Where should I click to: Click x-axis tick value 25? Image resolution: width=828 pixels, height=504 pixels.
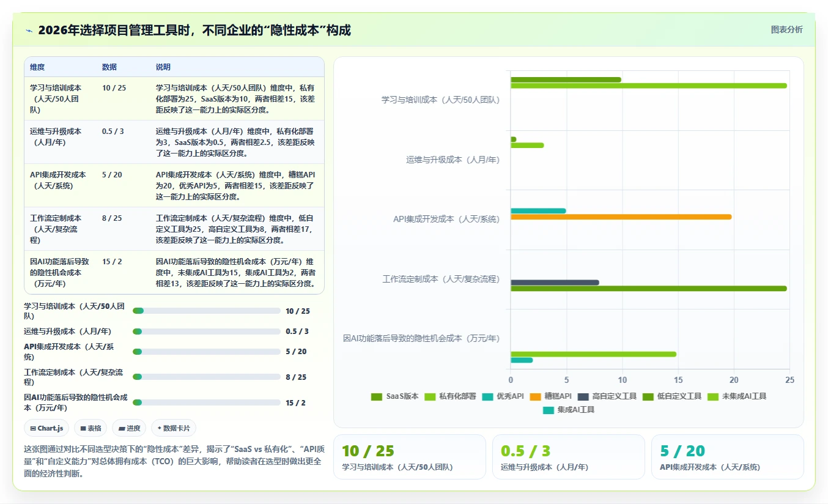[x=789, y=380]
